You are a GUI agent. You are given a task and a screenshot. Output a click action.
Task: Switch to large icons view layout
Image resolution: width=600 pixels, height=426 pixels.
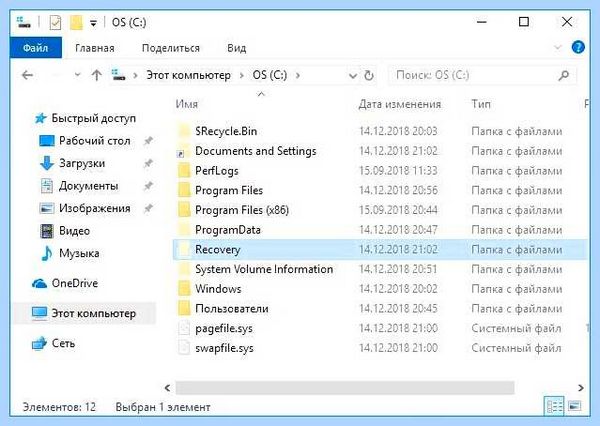[574, 406]
